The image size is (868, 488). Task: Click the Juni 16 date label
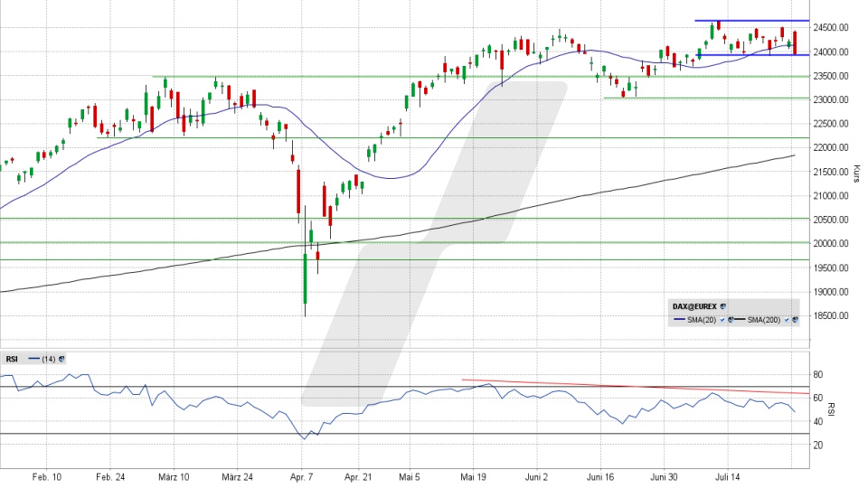(x=600, y=477)
